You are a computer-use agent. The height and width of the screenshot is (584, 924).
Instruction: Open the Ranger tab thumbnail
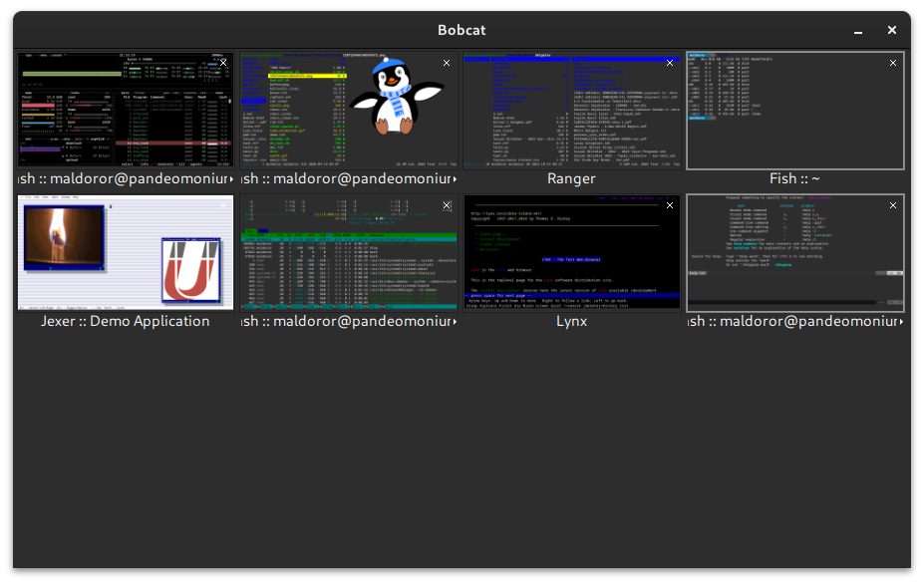click(571, 111)
